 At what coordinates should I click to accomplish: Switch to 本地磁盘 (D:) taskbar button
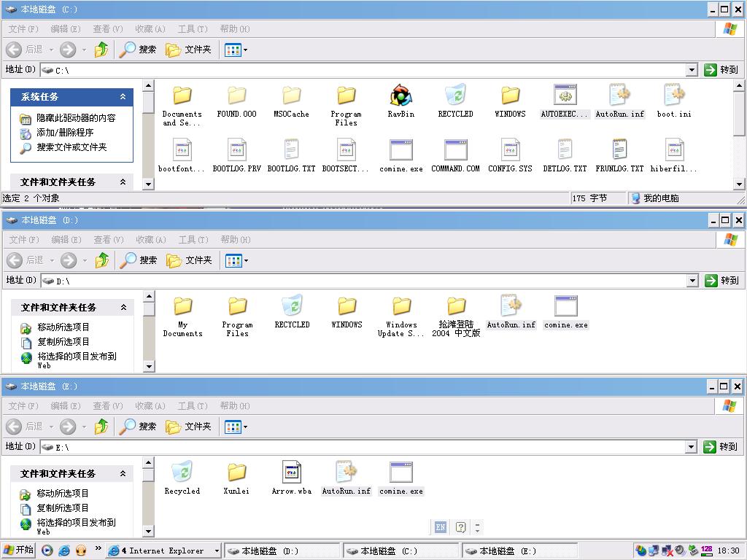click(282, 551)
